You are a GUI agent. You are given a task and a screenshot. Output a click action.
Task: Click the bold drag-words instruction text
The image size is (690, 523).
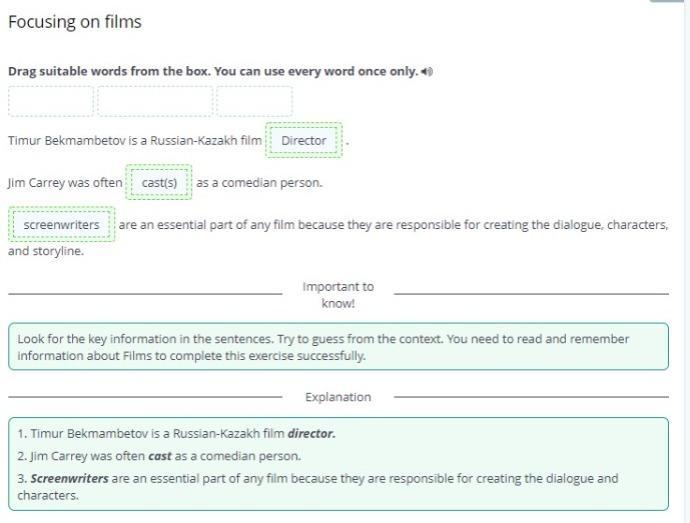click(212, 72)
